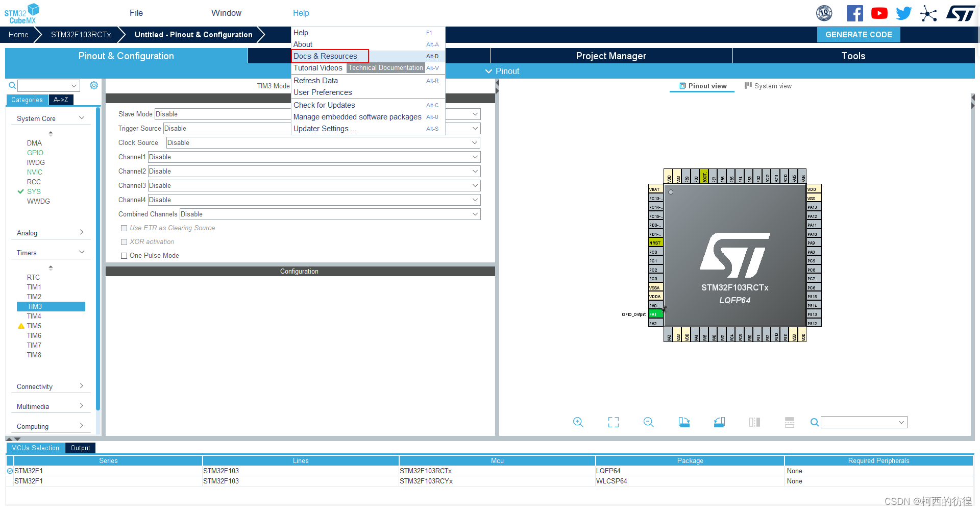Click the peripheral search input field
980x511 pixels.
(48, 85)
